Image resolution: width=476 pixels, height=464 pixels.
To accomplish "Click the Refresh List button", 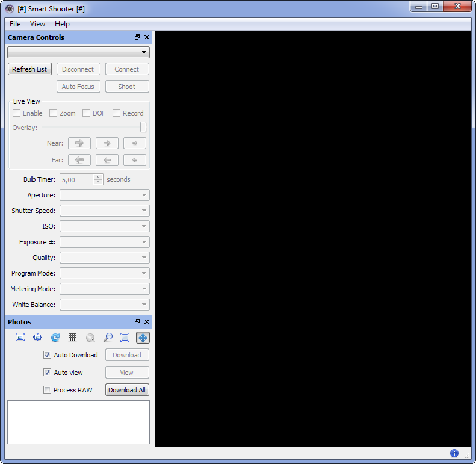I will coord(29,69).
